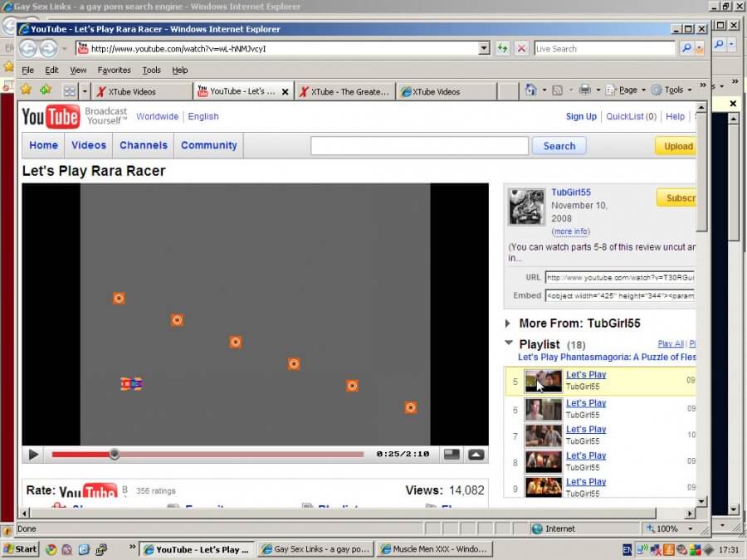Click the Print icon in command bar
Image resolution: width=747 pixels, height=560 pixels.
click(585, 90)
